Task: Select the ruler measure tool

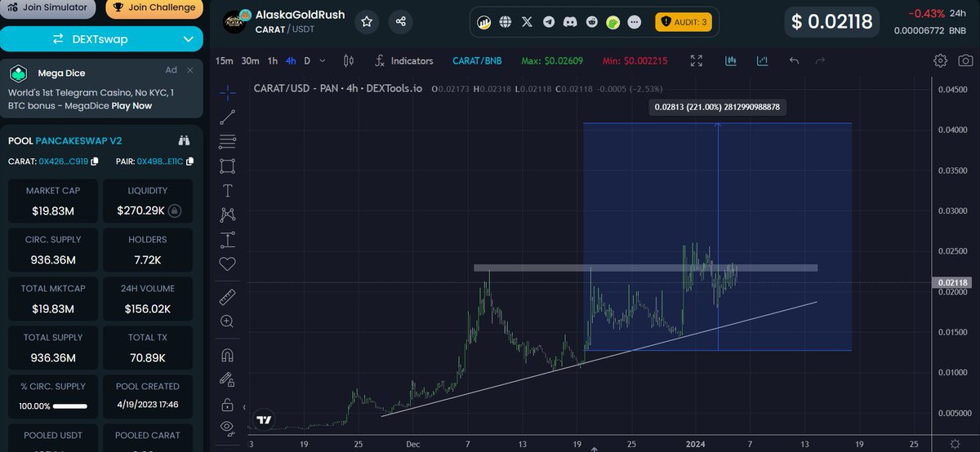Action: [x=228, y=297]
